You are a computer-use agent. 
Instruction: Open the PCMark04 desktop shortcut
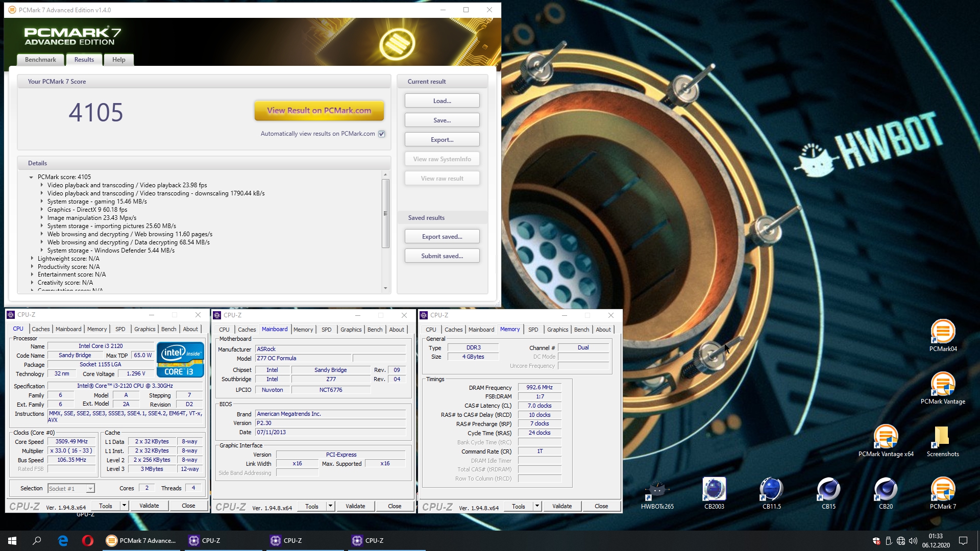943,335
